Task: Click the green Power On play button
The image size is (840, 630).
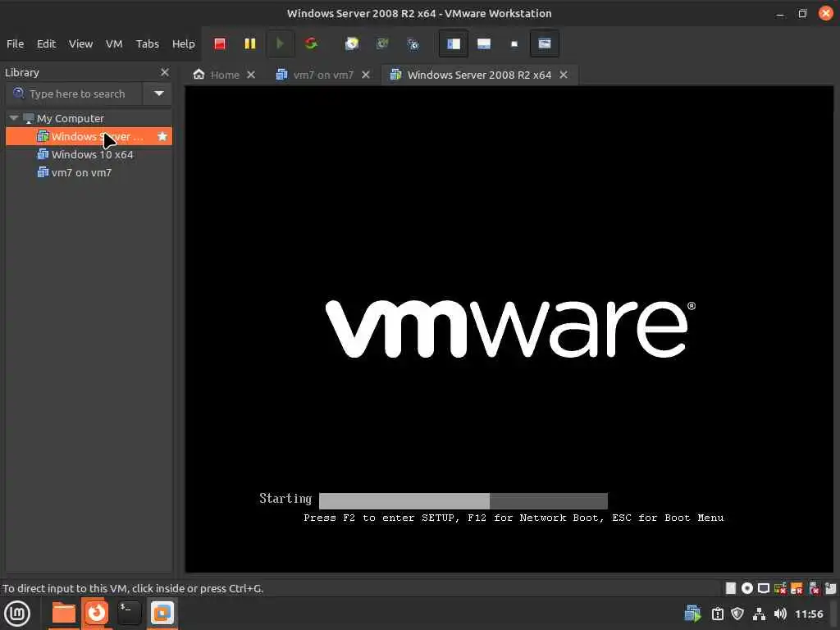Action: click(280, 44)
